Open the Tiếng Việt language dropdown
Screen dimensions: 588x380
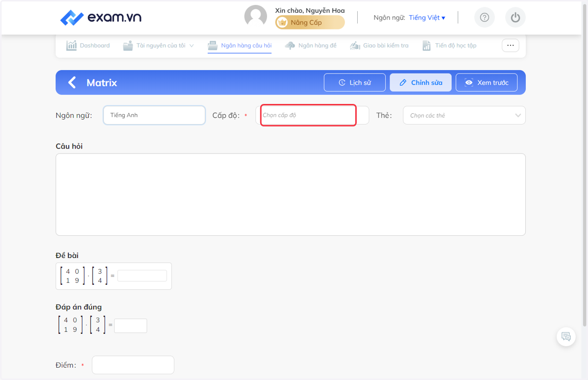pyautogui.click(x=427, y=18)
